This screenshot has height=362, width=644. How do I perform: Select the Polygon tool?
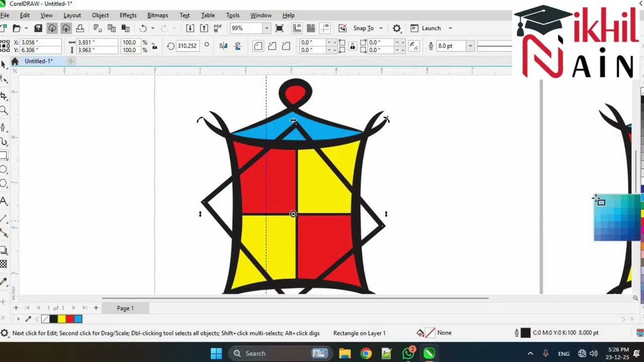(x=4, y=184)
